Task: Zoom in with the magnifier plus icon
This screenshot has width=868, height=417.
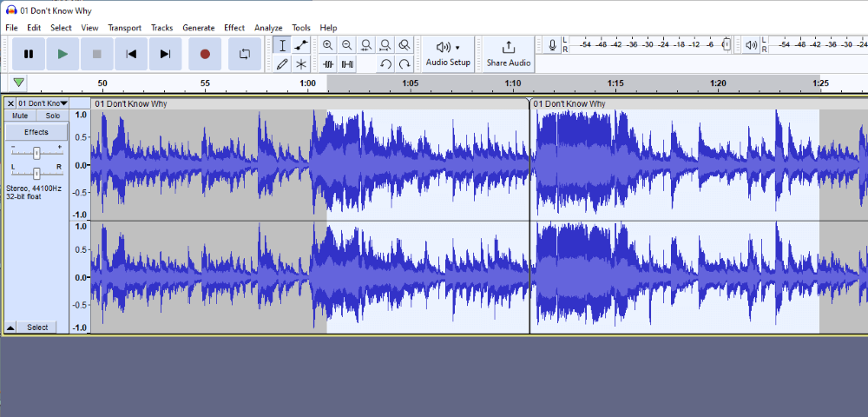Action: [328, 45]
